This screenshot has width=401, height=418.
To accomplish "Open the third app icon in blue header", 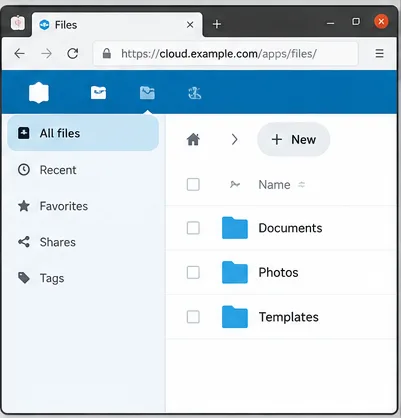I will [x=194, y=93].
